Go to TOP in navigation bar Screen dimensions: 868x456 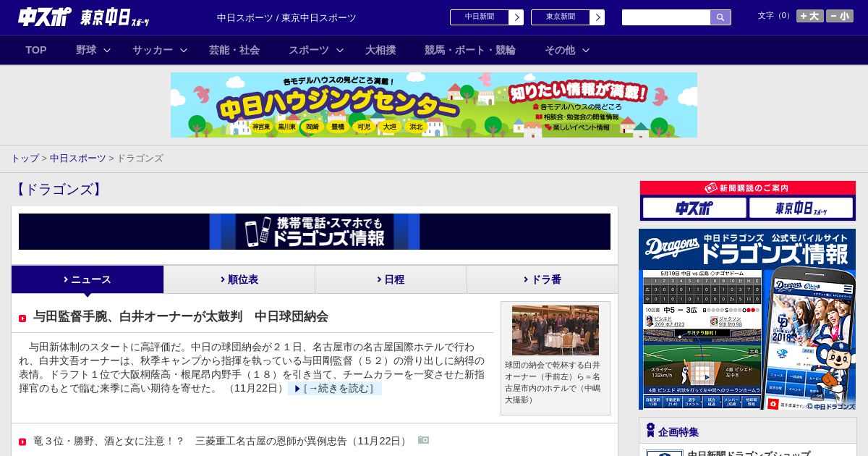pos(36,50)
